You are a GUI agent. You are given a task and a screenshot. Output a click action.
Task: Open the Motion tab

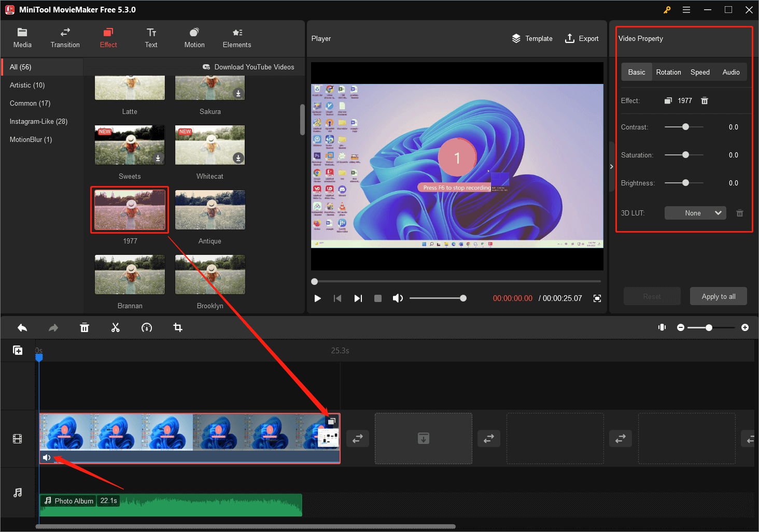(x=194, y=38)
